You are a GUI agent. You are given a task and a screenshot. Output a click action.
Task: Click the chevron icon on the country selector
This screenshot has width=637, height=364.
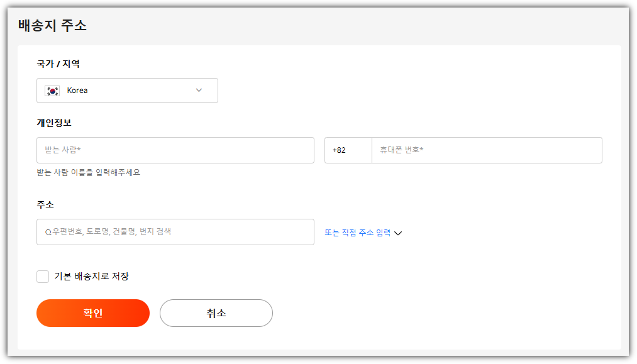coord(199,90)
